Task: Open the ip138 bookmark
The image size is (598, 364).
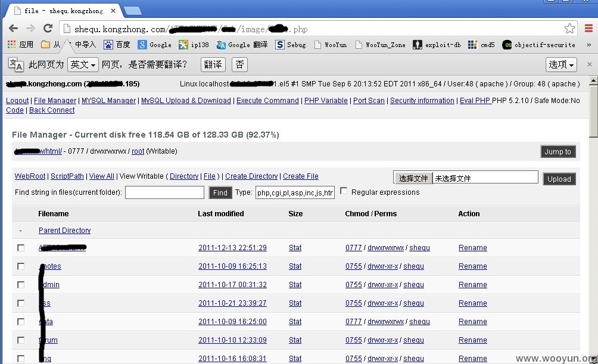Action: pos(194,45)
